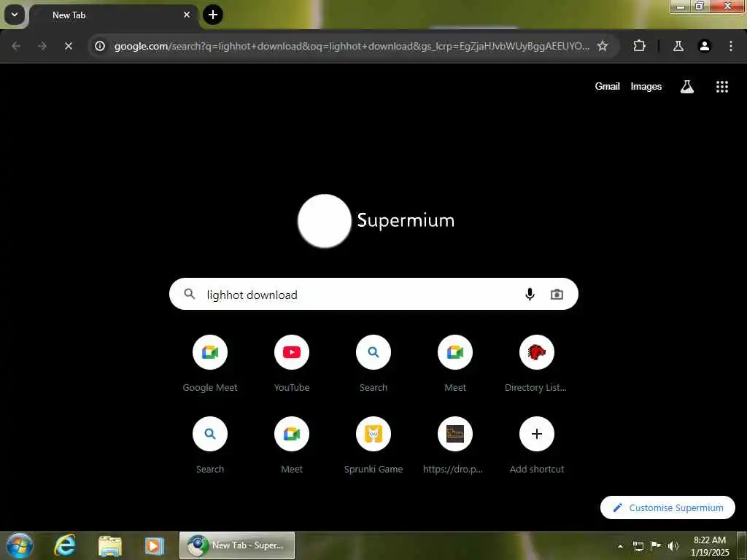The height and width of the screenshot is (560, 747).
Task: Stop loading the current page
Action: (69, 46)
